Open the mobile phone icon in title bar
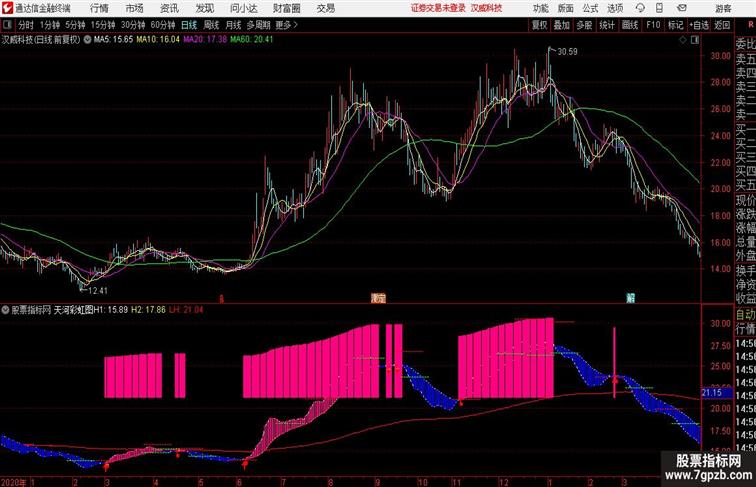Viewport: 756px width, 487px height. point(659,8)
